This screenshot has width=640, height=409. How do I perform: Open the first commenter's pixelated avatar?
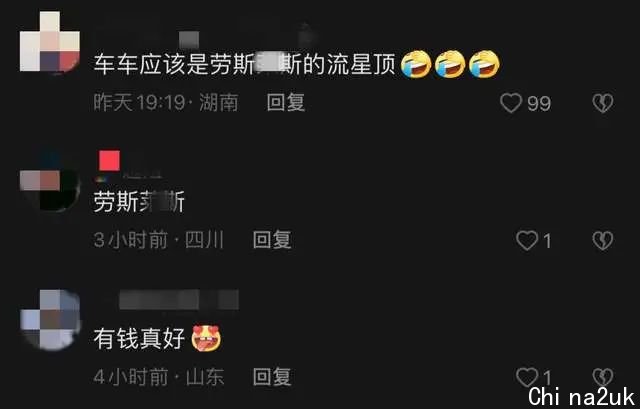pyautogui.click(x=50, y=42)
